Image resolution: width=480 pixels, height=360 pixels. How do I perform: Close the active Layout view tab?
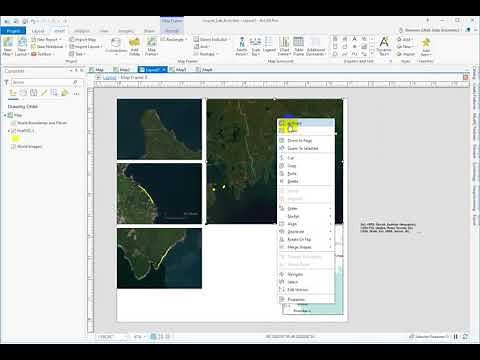coord(164,70)
